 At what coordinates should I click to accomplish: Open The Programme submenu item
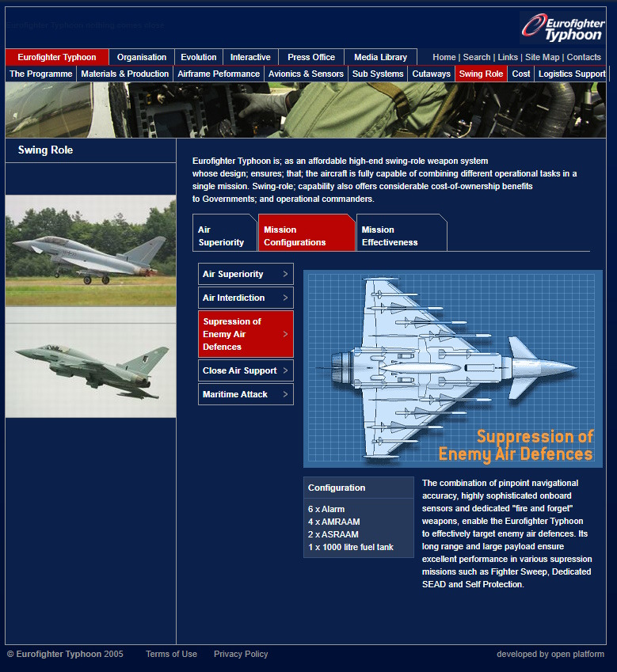(40, 74)
